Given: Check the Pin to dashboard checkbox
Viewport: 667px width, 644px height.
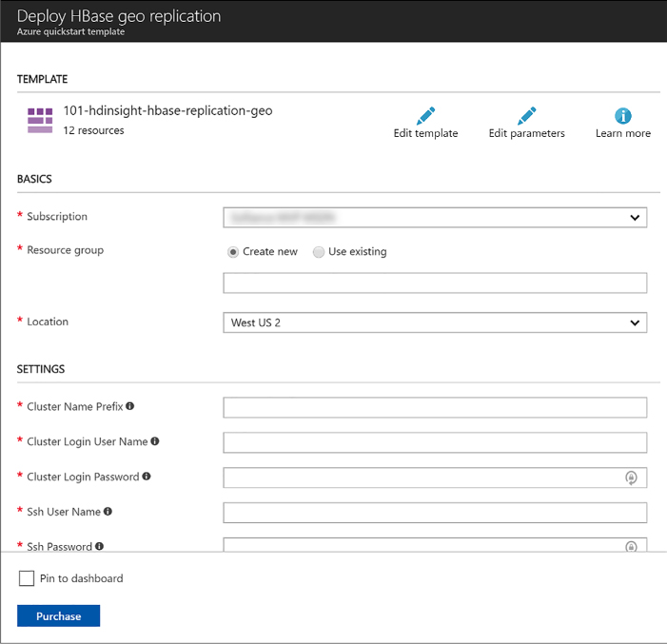Looking at the screenshot, I should coord(27,578).
